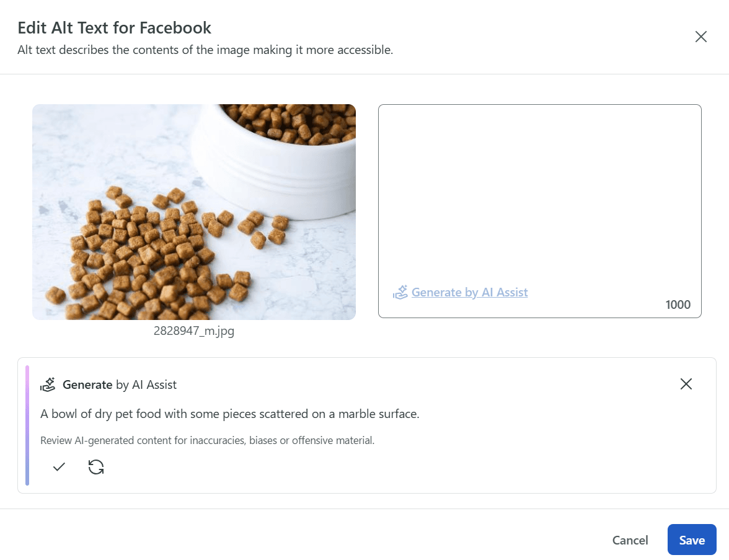Click the alt text accessibility description subtitle
The image size is (729, 560).
205,50
